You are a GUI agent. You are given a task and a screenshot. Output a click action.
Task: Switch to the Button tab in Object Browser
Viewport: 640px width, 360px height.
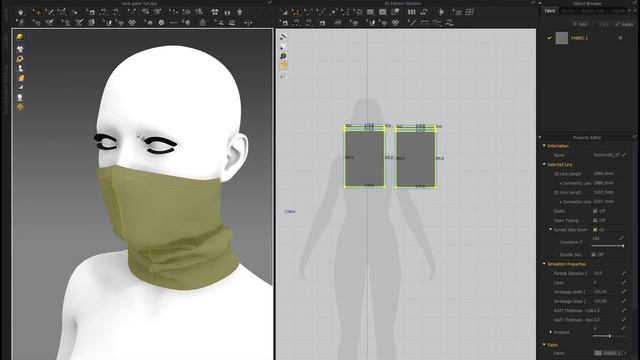569,11
